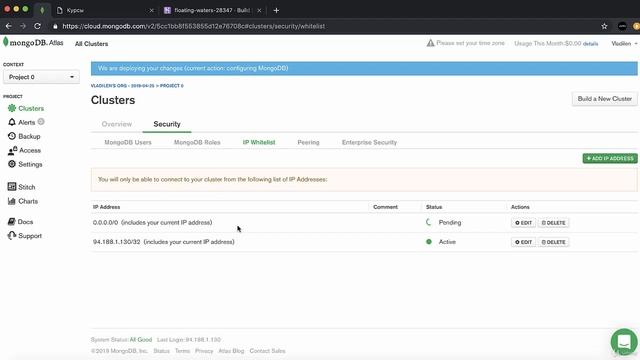Open the Enterprise Security subtab
The image size is (640, 360).
(x=369, y=142)
